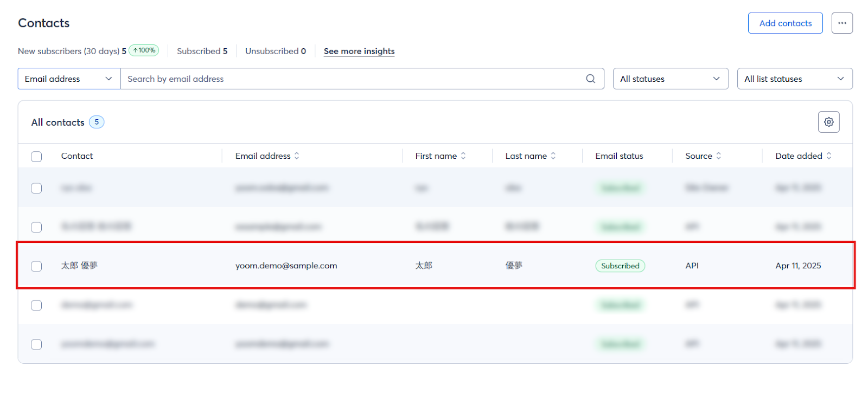868x406 pixels.
Task: Select checkbox for yoom.demo@sample.com contact
Action: click(36, 266)
